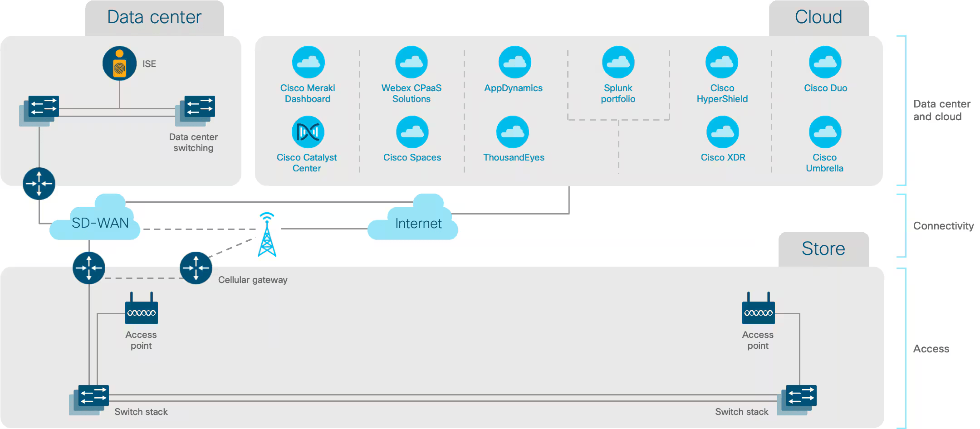980x429 pixels.
Task: Open the Cisco Catalyst Center DNA icon
Action: pos(308,132)
